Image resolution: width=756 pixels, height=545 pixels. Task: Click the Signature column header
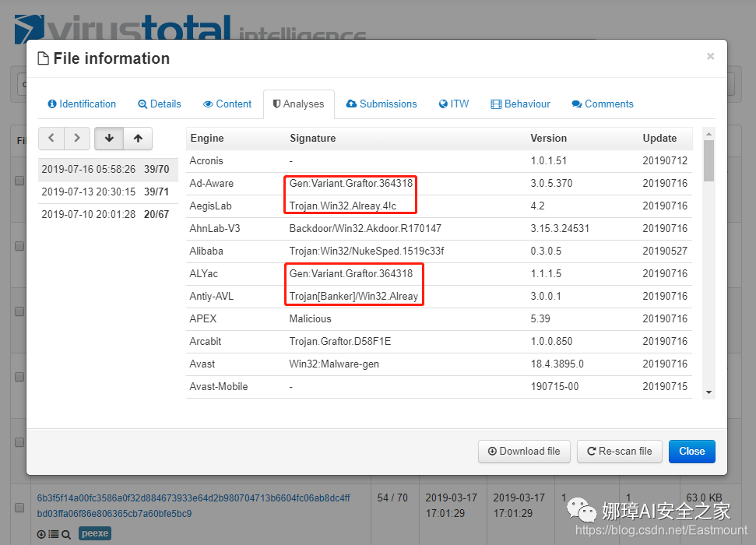pos(312,139)
